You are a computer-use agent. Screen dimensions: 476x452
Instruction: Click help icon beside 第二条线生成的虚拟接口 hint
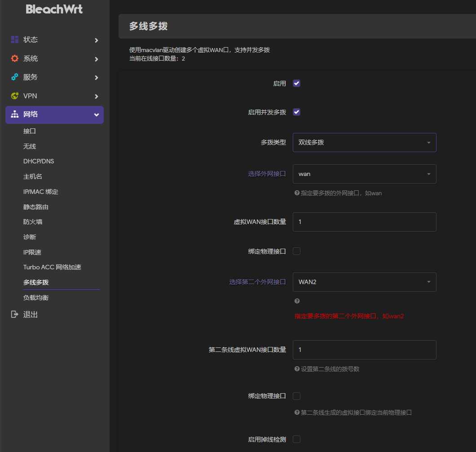pyautogui.click(x=297, y=412)
